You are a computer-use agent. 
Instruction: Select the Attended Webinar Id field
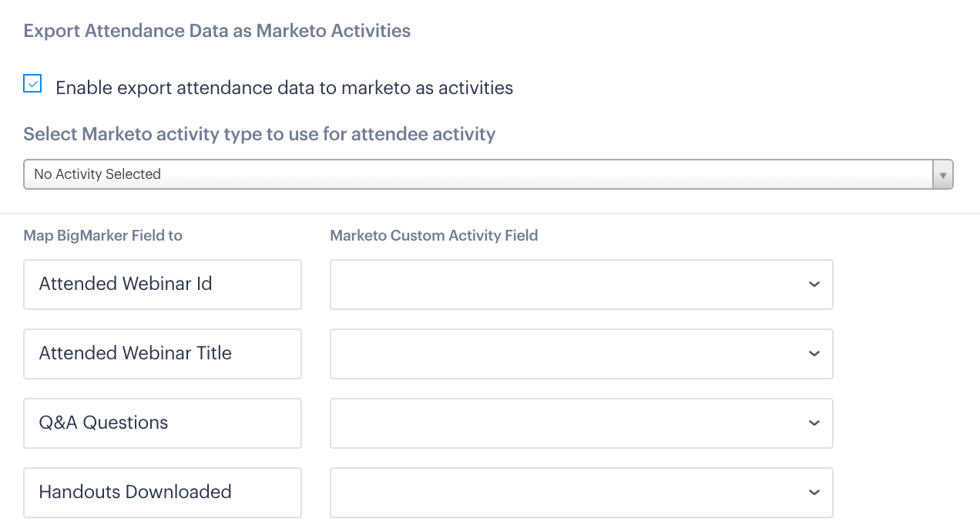pyautogui.click(x=163, y=285)
